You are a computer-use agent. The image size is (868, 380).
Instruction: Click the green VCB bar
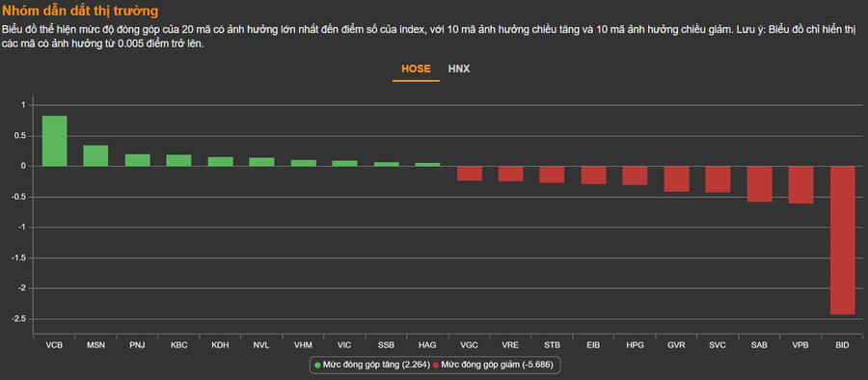(54, 141)
